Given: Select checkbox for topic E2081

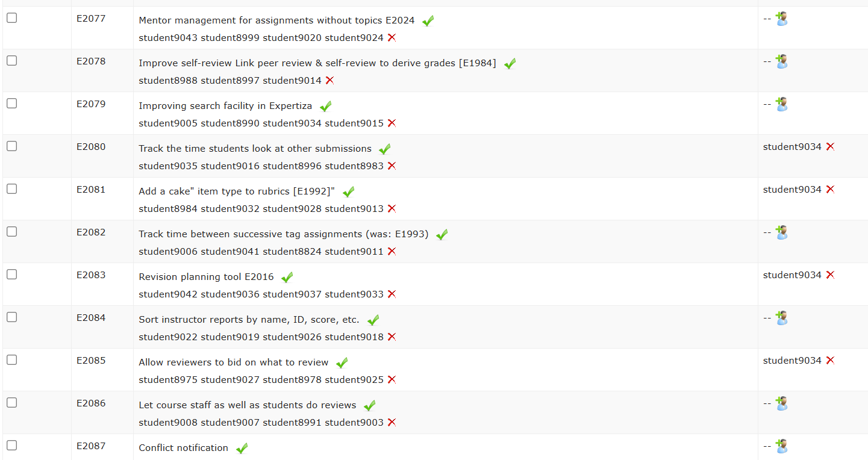Looking at the screenshot, I should [12, 189].
